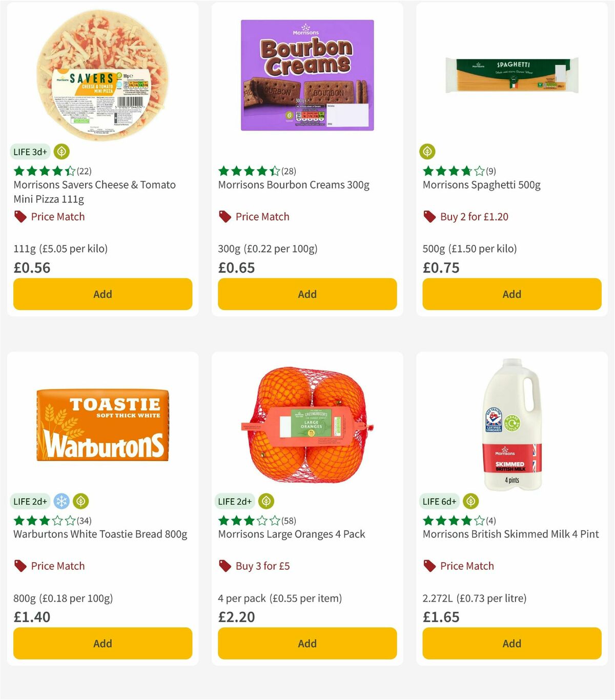
Task: Click the red tag icon beside Buy 3 for £5
Action: (x=224, y=566)
